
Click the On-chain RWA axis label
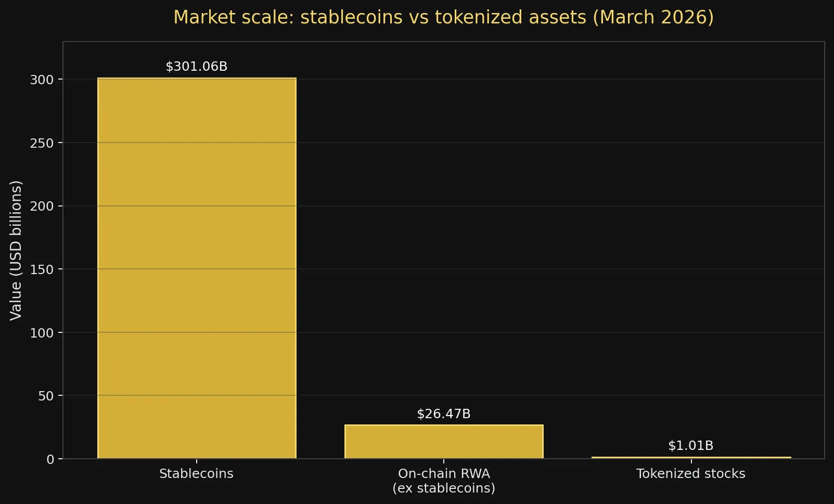[x=444, y=474]
